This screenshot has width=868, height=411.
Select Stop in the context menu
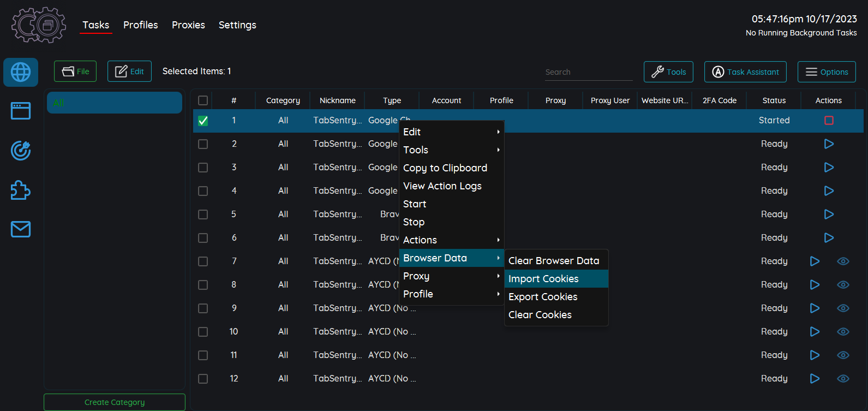(451, 222)
